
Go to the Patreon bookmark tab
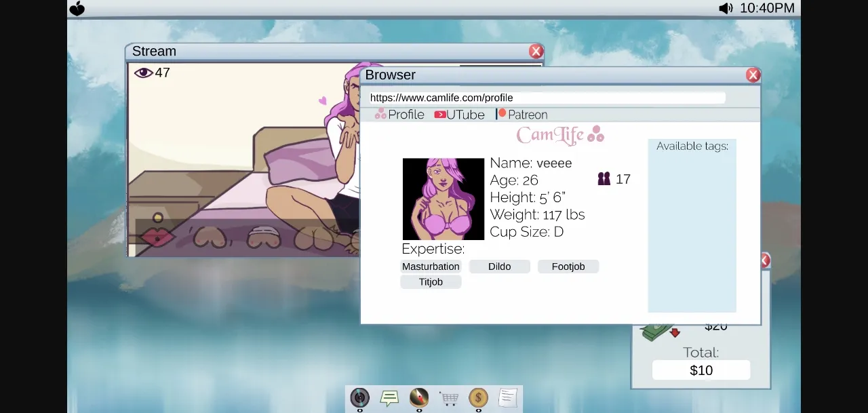pos(521,115)
